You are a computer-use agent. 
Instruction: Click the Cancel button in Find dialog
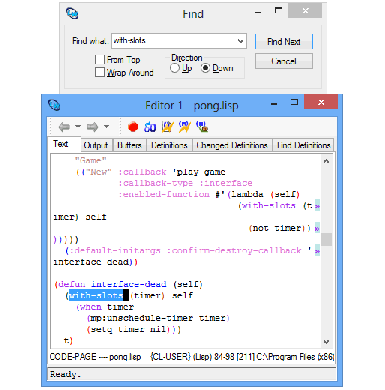point(284,61)
